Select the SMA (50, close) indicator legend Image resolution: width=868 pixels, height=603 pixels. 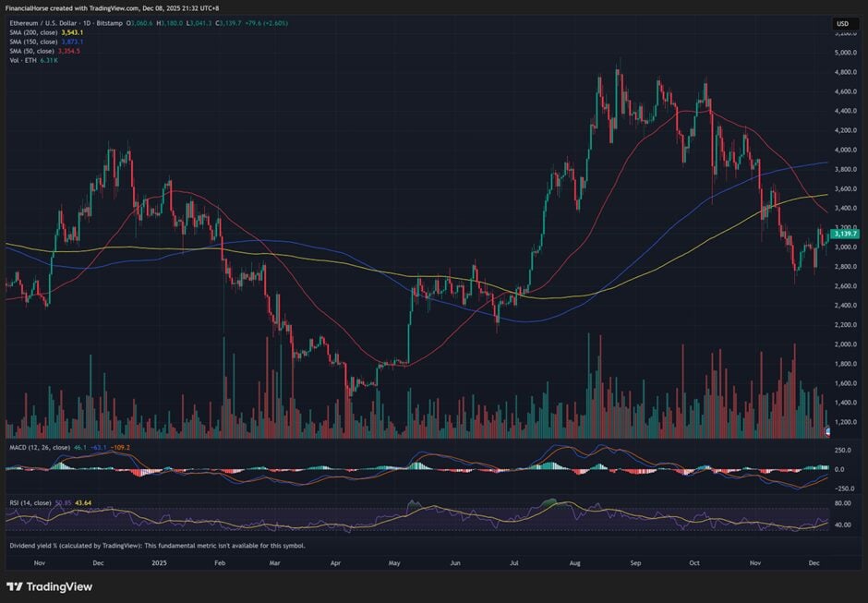click(x=32, y=52)
